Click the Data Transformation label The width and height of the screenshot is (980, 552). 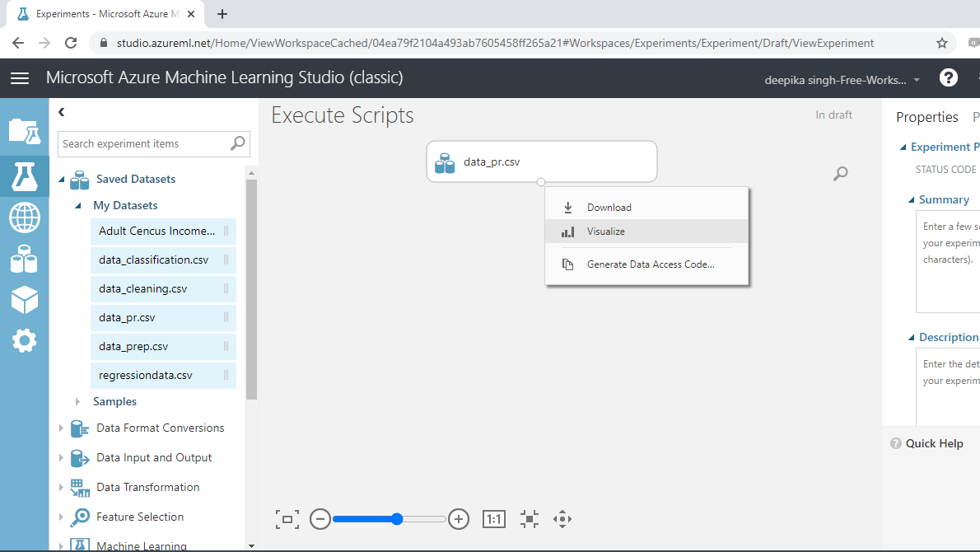(x=148, y=487)
